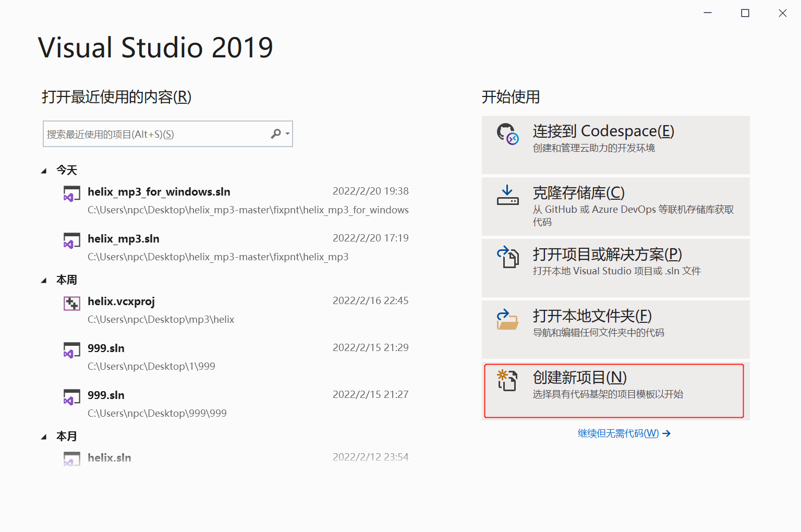Click the helix.vcxproj project icon

(72, 303)
